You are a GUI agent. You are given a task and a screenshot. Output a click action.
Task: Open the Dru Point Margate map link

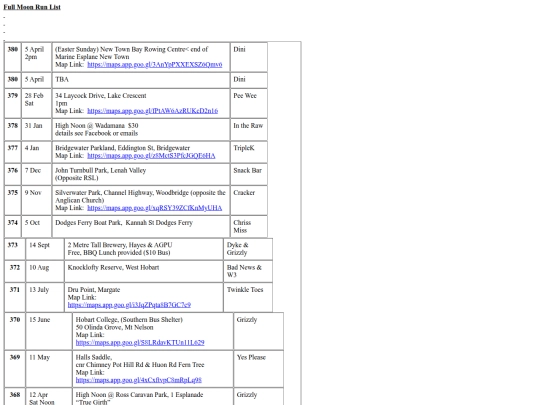coord(129,305)
